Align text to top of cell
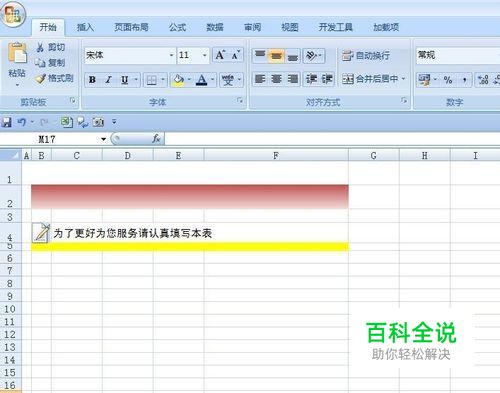This screenshot has height=393, width=500. coord(260,56)
